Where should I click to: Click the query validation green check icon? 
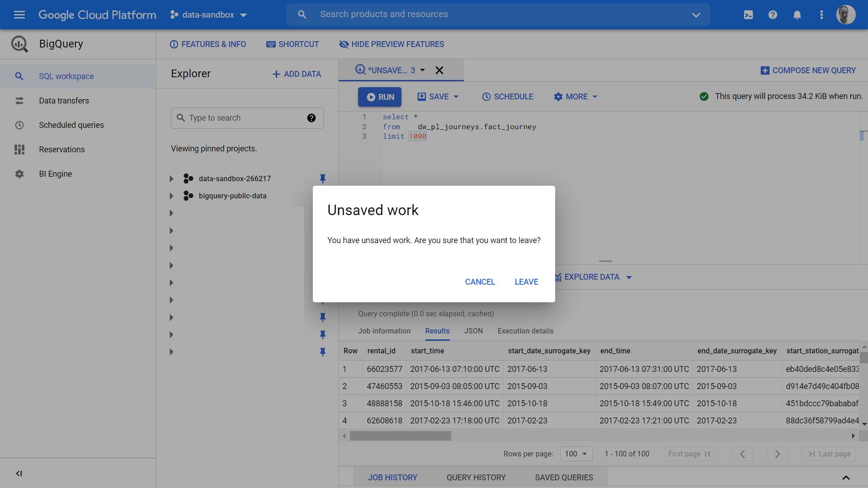[x=704, y=96]
